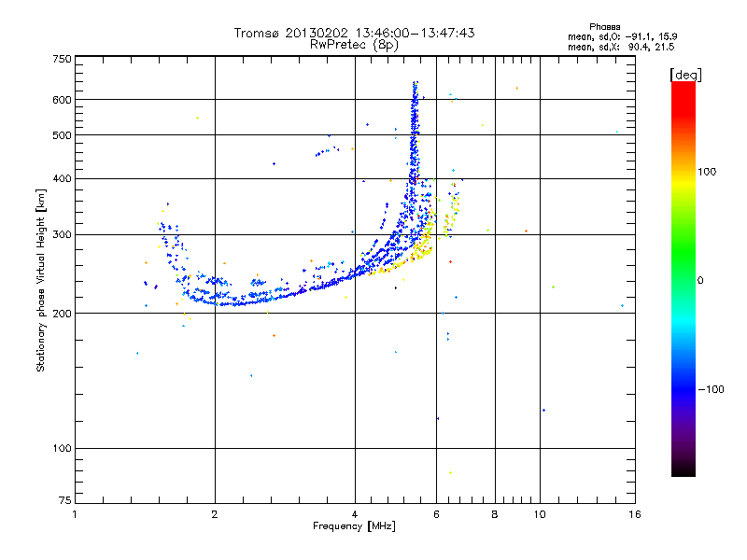Click the frequency axis tick '4'
Image resolution: width=747 pixels, height=560 pixels.
click(x=355, y=514)
